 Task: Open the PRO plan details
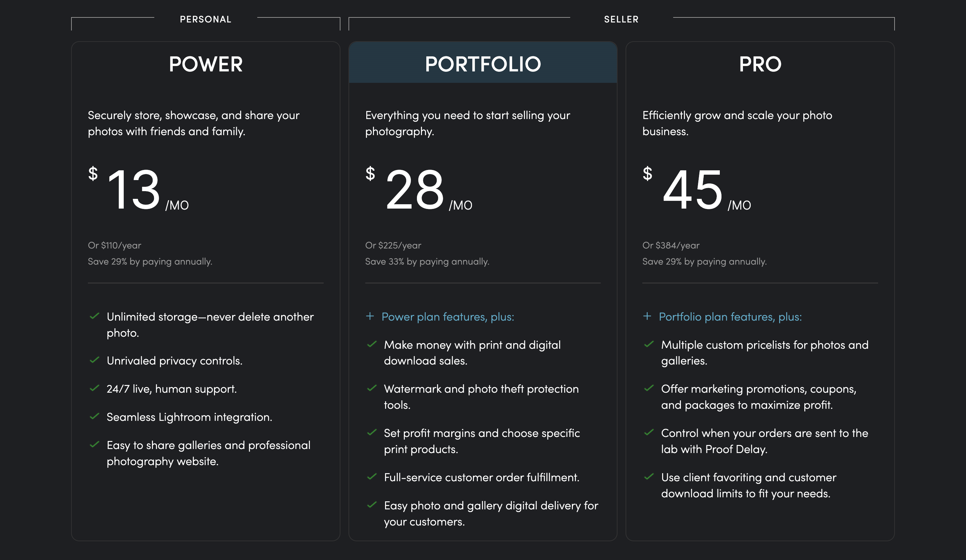760,64
